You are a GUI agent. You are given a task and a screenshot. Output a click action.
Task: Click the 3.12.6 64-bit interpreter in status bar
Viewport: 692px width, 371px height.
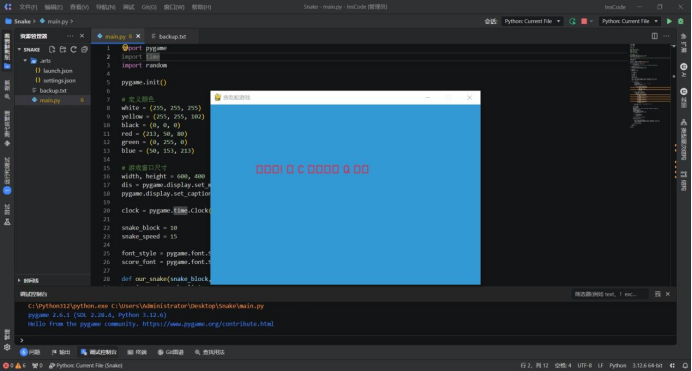[x=647, y=366]
